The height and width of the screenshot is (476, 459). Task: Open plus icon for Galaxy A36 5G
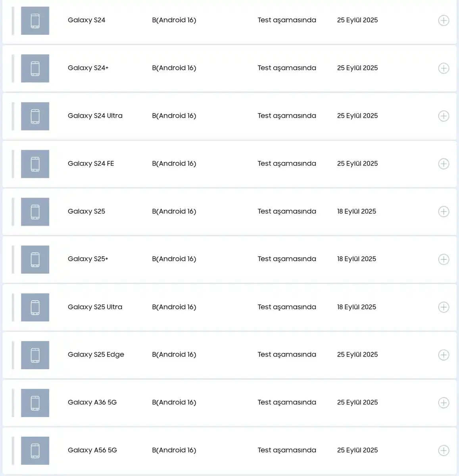[444, 403]
